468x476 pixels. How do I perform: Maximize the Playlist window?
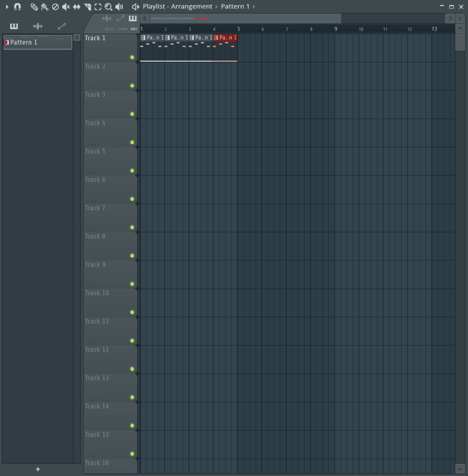(451, 7)
